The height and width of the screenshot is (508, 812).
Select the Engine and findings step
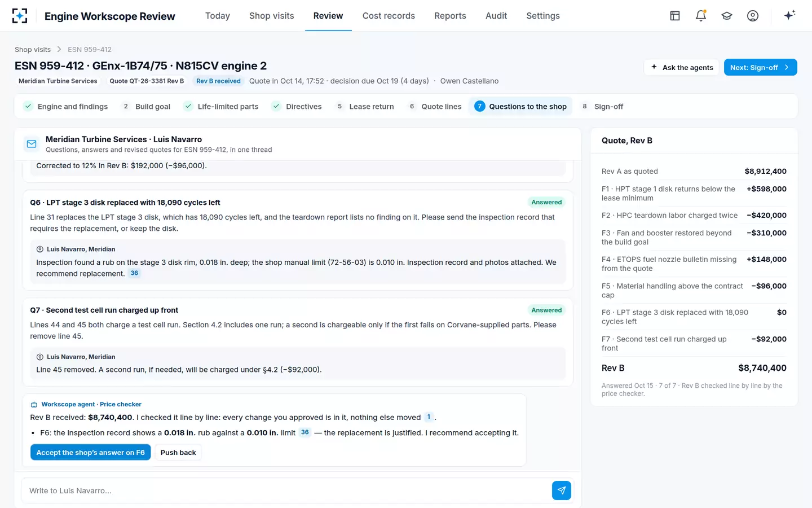click(66, 106)
